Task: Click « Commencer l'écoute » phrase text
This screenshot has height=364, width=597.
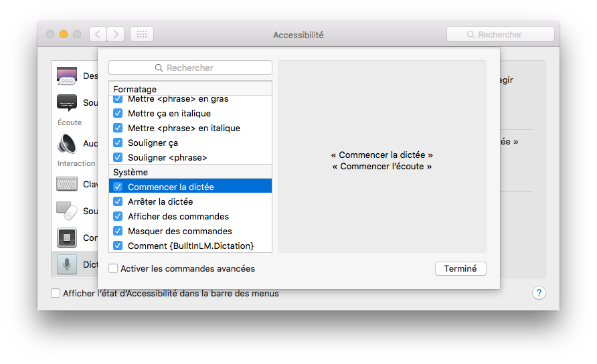Action: [x=382, y=167]
